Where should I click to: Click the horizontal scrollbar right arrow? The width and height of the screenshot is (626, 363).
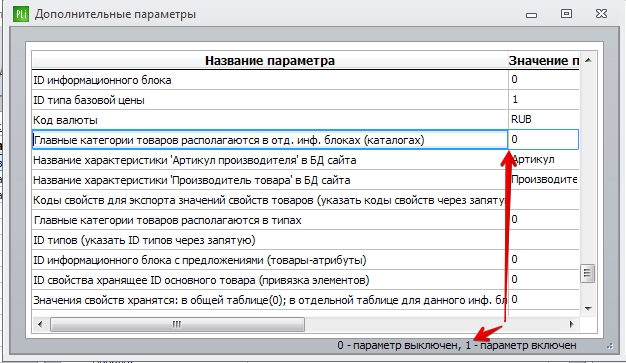571,324
